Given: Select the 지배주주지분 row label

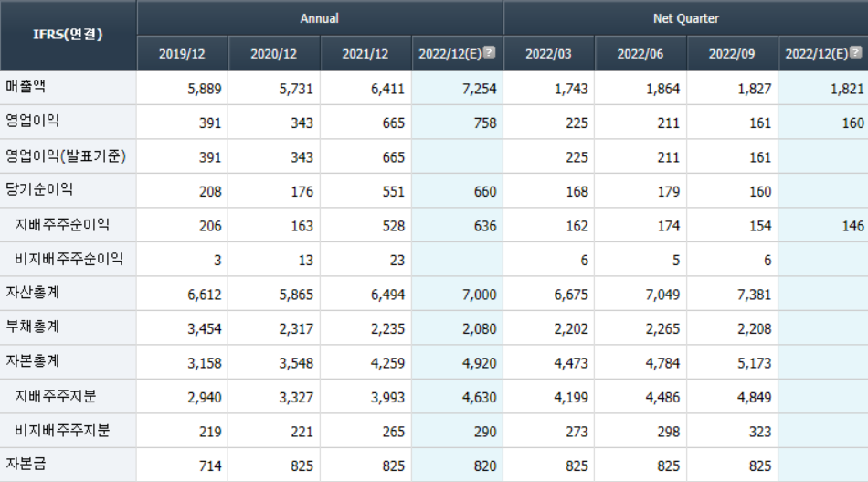Looking at the screenshot, I should [x=56, y=396].
